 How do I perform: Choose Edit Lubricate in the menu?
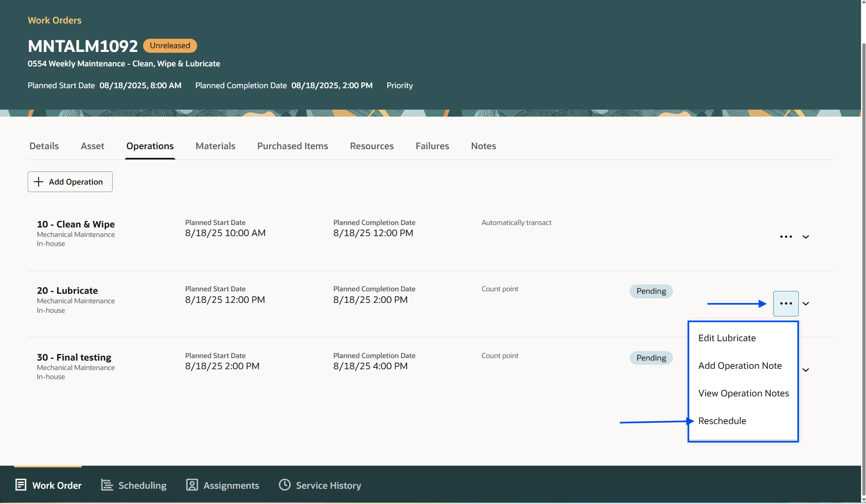coord(727,338)
